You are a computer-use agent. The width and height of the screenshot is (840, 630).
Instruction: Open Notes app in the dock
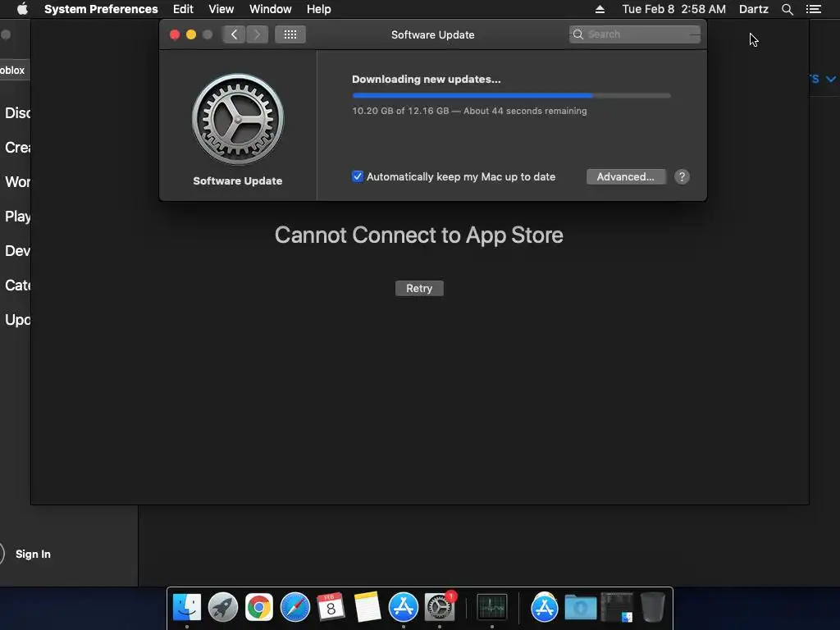[x=367, y=607]
